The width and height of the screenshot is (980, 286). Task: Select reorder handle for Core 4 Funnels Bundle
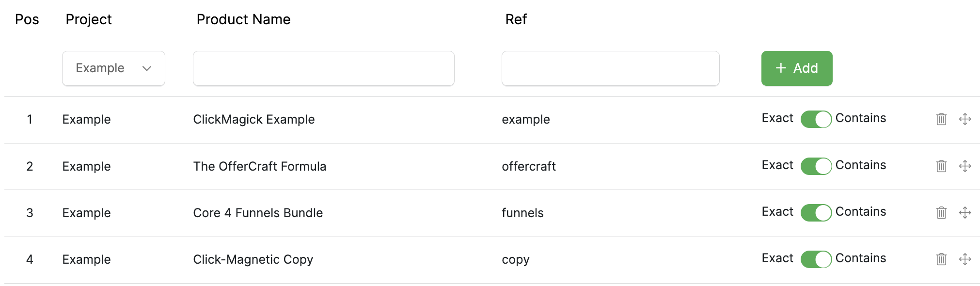(965, 213)
